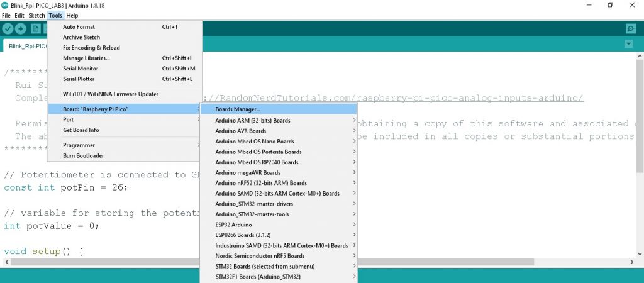Expand Industruino SAMD Boards submenu
This screenshot has width=644, height=283.
pos(279,246)
